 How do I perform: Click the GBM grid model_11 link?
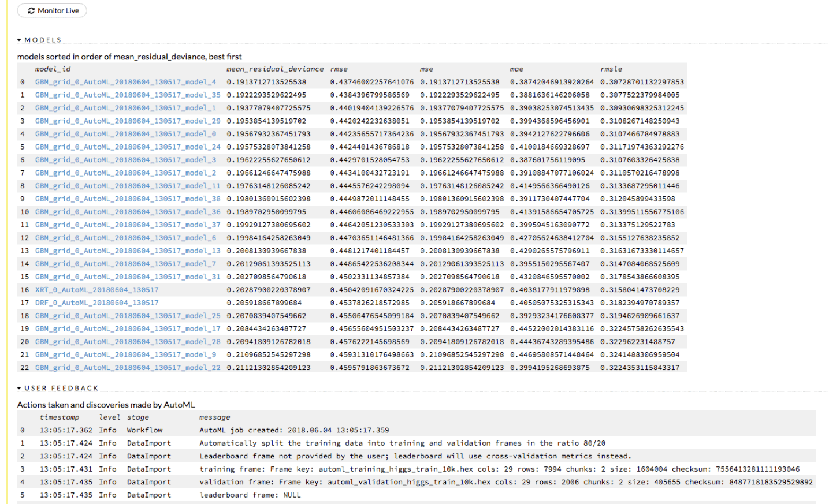tap(128, 186)
